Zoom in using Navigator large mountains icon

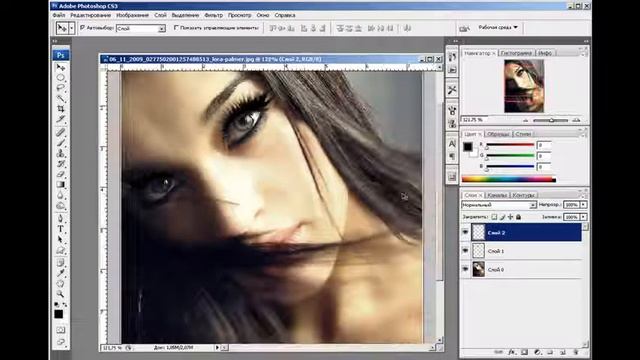tap(576, 120)
